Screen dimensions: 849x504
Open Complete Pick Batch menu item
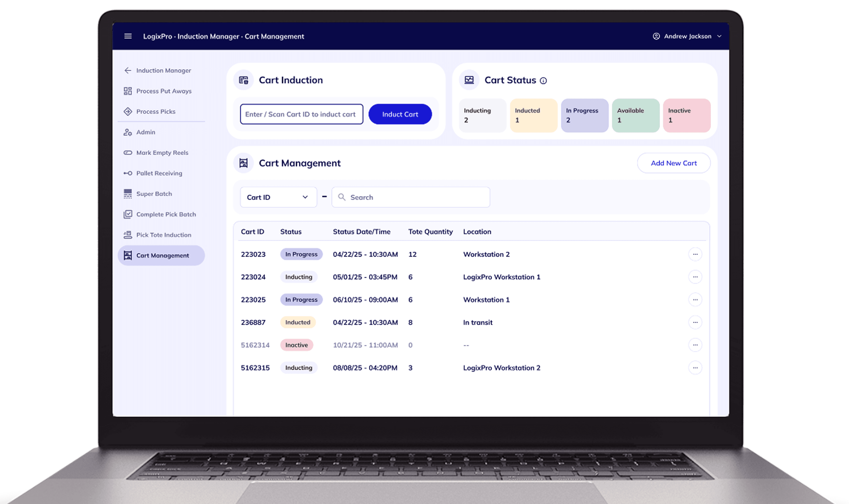coord(161,214)
